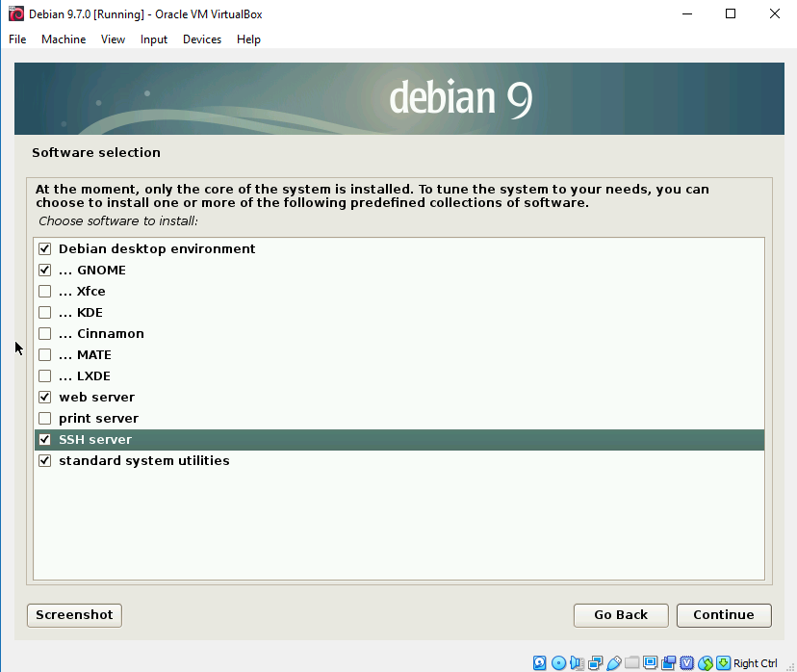Click the hard disk activity status icon
Viewport: 797px width, 672px height.
(539, 662)
